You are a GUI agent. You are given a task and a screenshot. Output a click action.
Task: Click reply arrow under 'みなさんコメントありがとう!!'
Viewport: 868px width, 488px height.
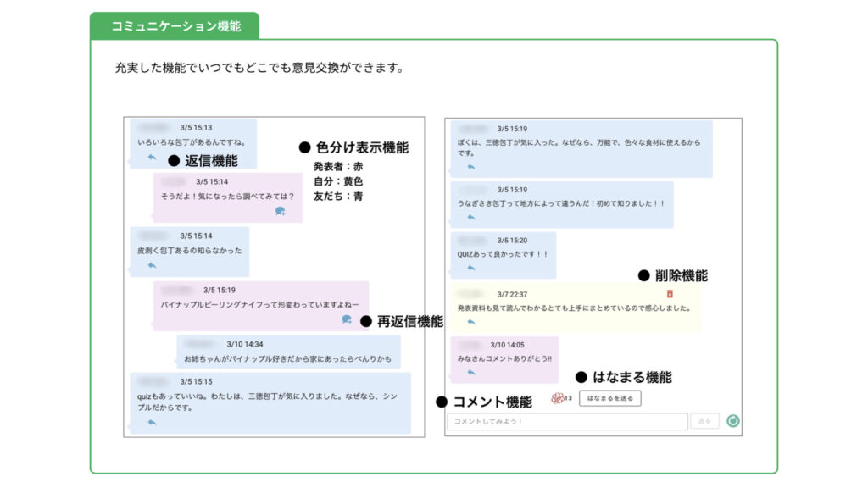pos(471,372)
